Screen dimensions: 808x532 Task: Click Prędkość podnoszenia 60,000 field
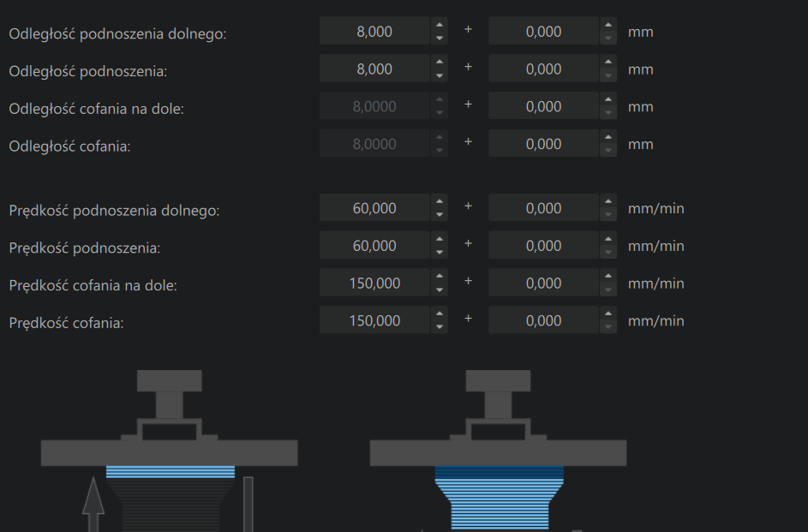point(374,245)
